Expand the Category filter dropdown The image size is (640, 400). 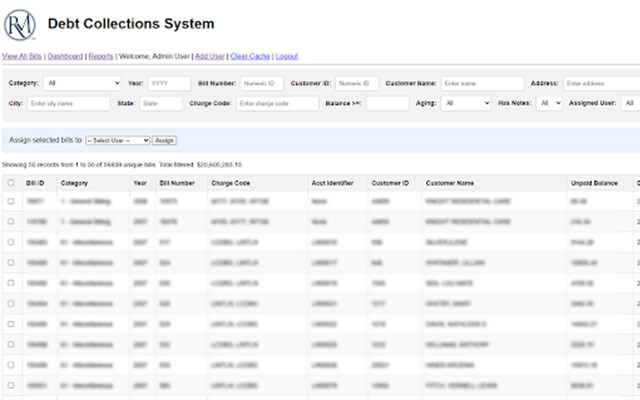coord(82,83)
